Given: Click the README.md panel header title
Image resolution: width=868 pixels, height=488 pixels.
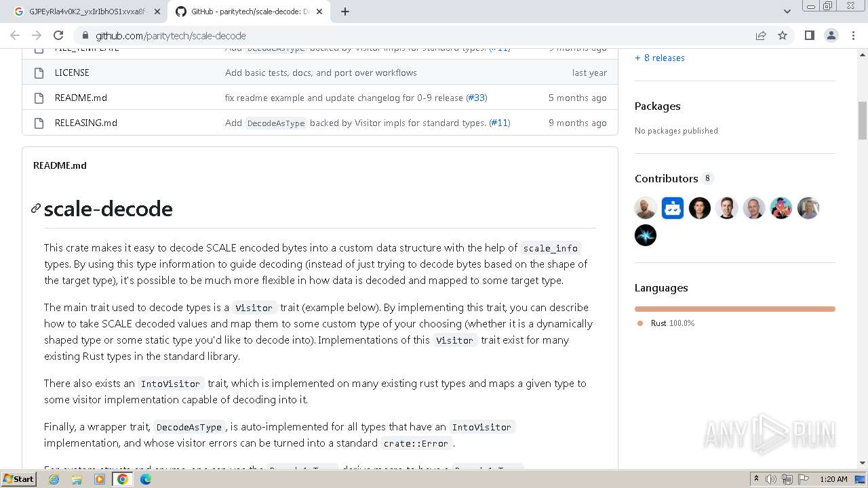Looking at the screenshot, I should point(60,165).
